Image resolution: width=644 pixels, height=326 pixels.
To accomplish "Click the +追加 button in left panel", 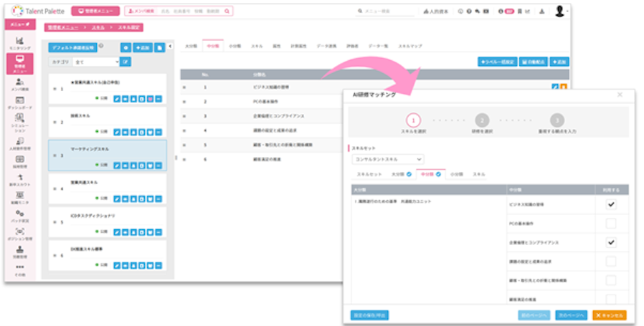I will 143,47.
